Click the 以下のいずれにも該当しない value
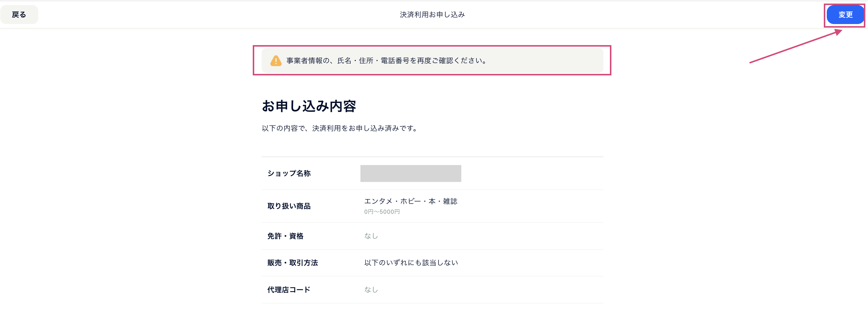868x317 pixels. click(x=411, y=263)
